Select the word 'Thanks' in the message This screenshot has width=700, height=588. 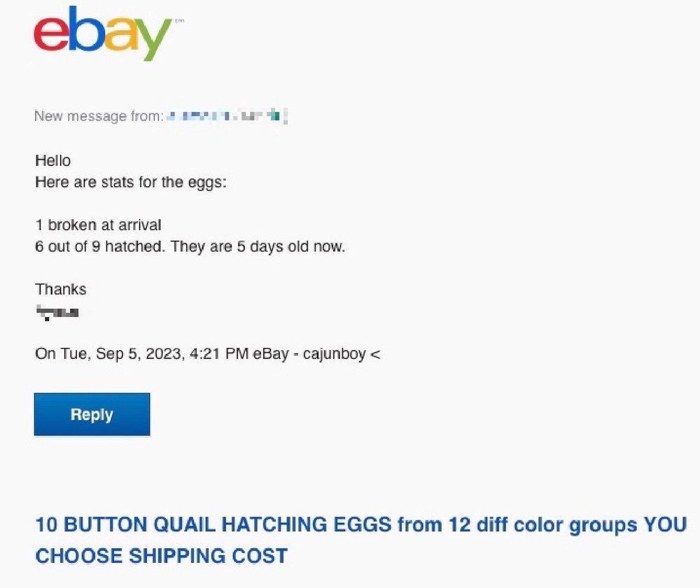(60, 289)
